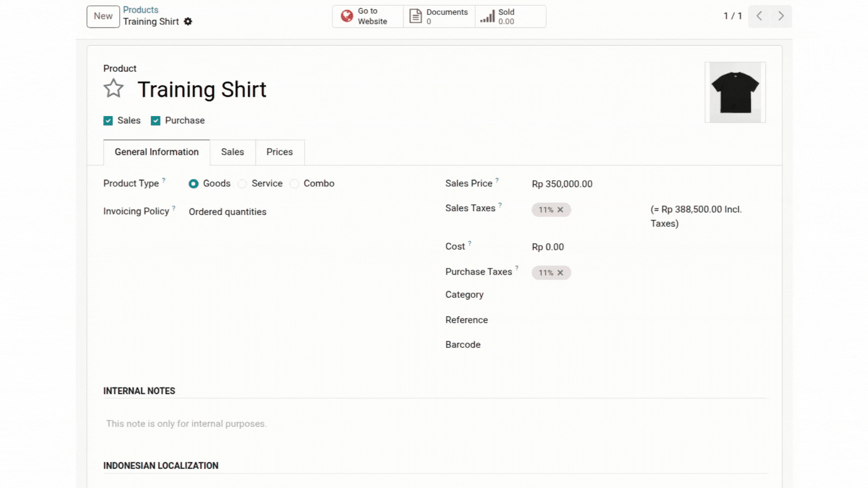
Task: Go to previous record arrow
Action: [759, 16]
